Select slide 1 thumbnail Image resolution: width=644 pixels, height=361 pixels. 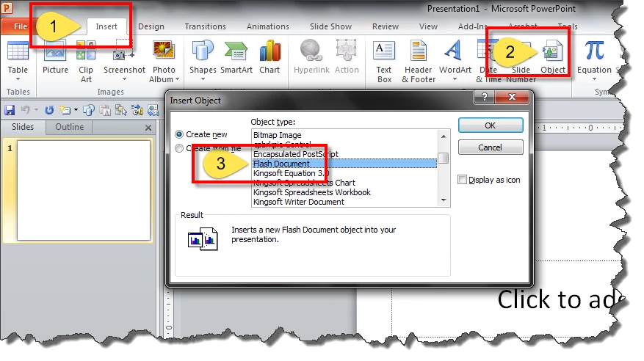[84, 190]
